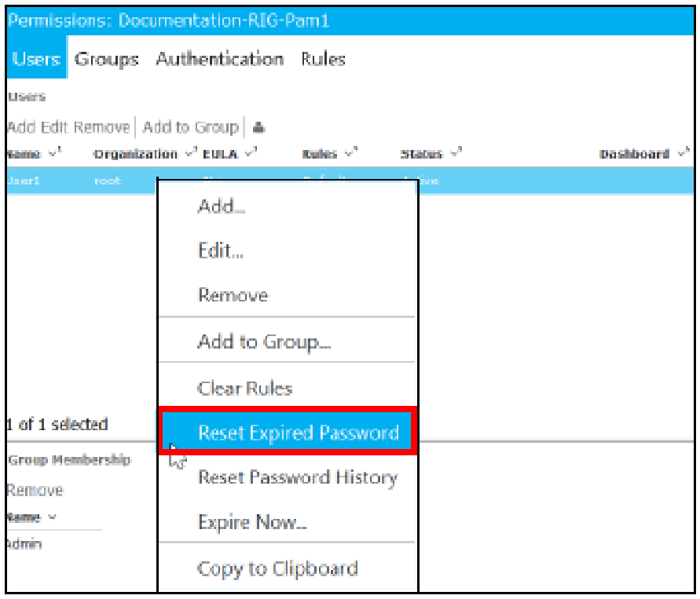This screenshot has height=599, width=700.
Task: Click Reset Expired Password menu item
Action: pos(287,432)
